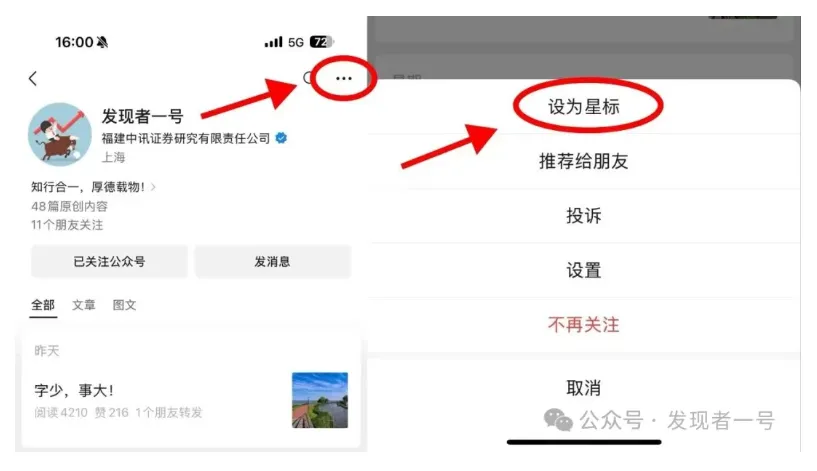Tap the 发消息 button

(x=273, y=262)
